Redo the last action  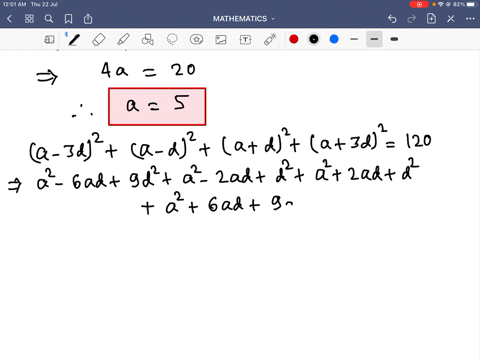(x=412, y=19)
